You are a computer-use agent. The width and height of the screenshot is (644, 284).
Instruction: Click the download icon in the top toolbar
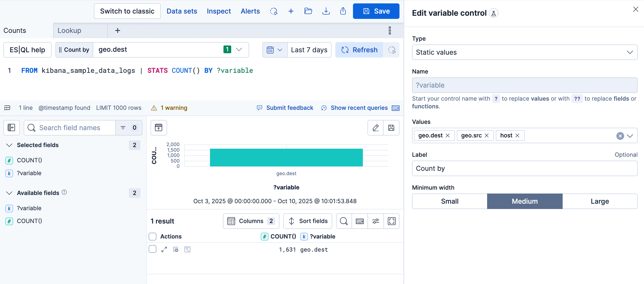326,11
